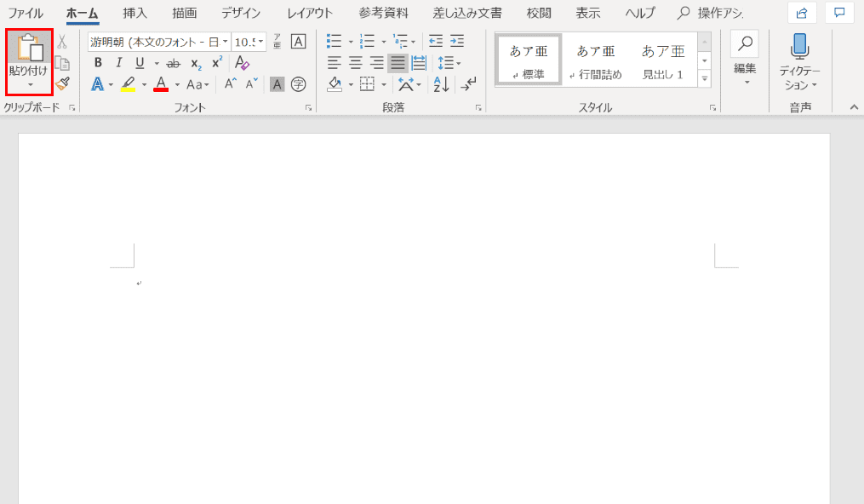864x504 pixels.
Task: Center align text
Action: click(356, 63)
